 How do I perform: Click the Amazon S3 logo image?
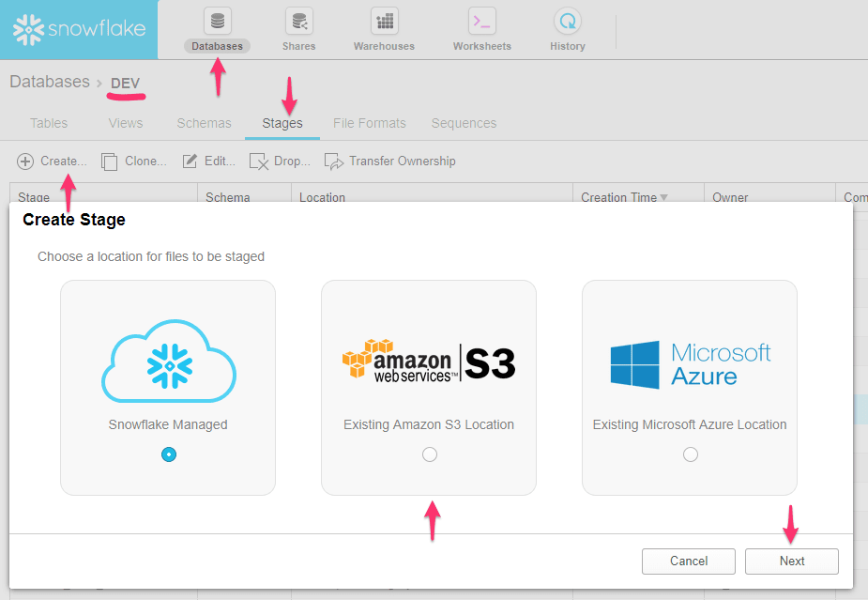tap(429, 361)
